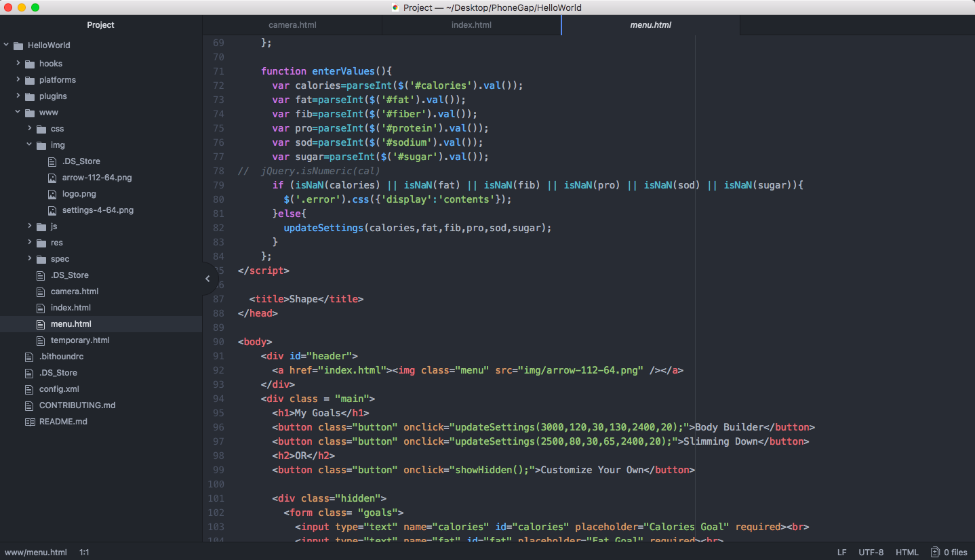Open temporary.html in the tree
The width and height of the screenshot is (975, 560).
coord(80,340)
